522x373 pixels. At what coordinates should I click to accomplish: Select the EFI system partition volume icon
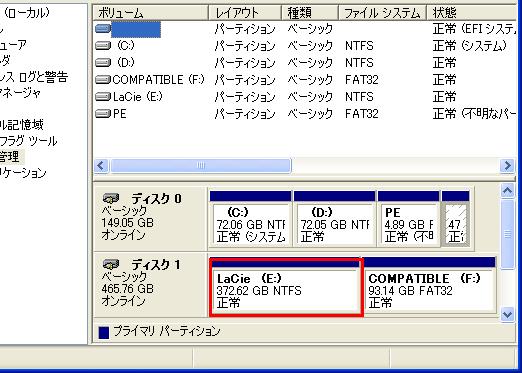103,29
